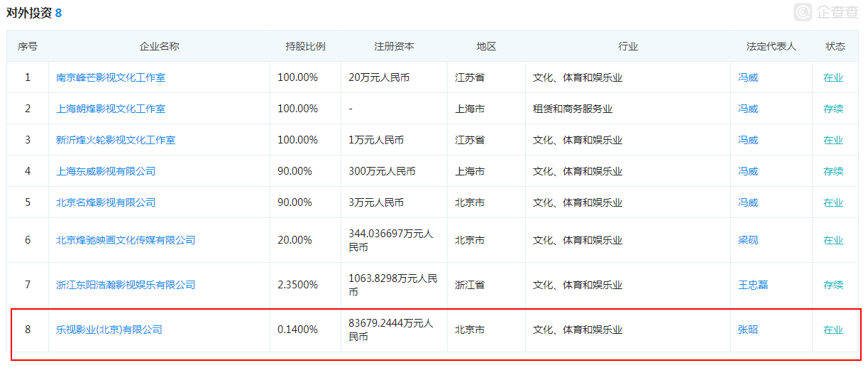The width and height of the screenshot is (868, 380).
Task: Select the 序号 column header
Action: point(28,46)
